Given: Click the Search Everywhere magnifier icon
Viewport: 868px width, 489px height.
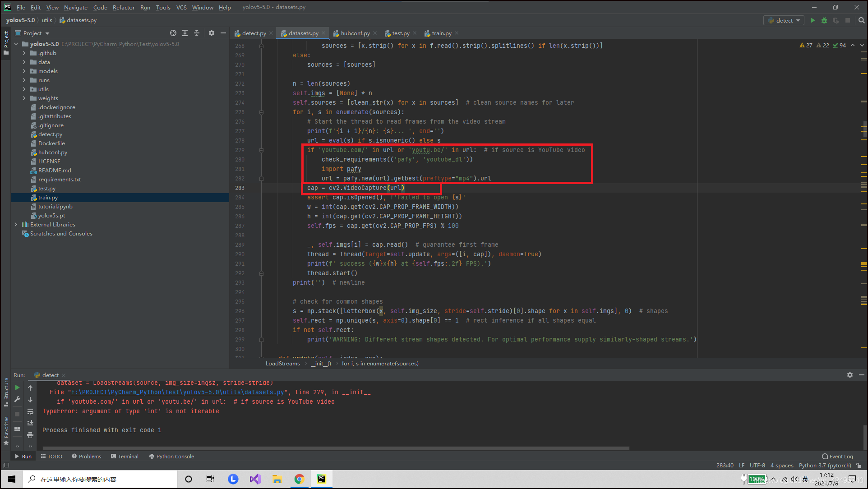Looking at the screenshot, I should (x=861, y=20).
